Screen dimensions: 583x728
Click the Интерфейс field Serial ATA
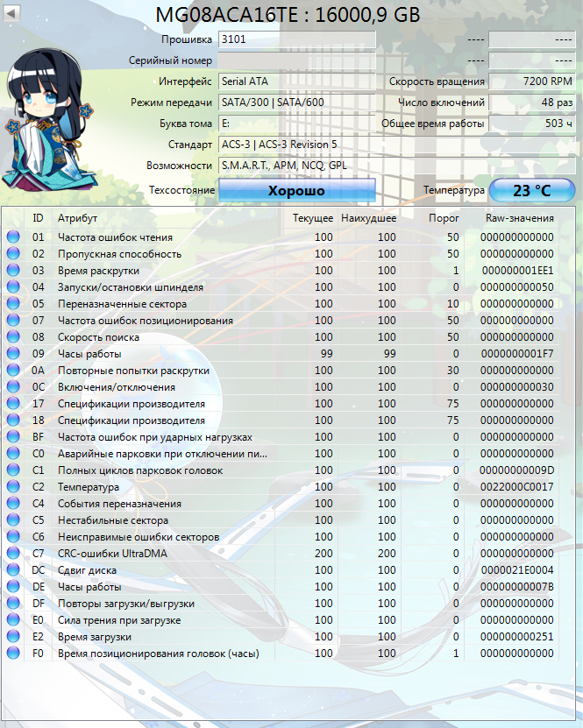[297, 81]
